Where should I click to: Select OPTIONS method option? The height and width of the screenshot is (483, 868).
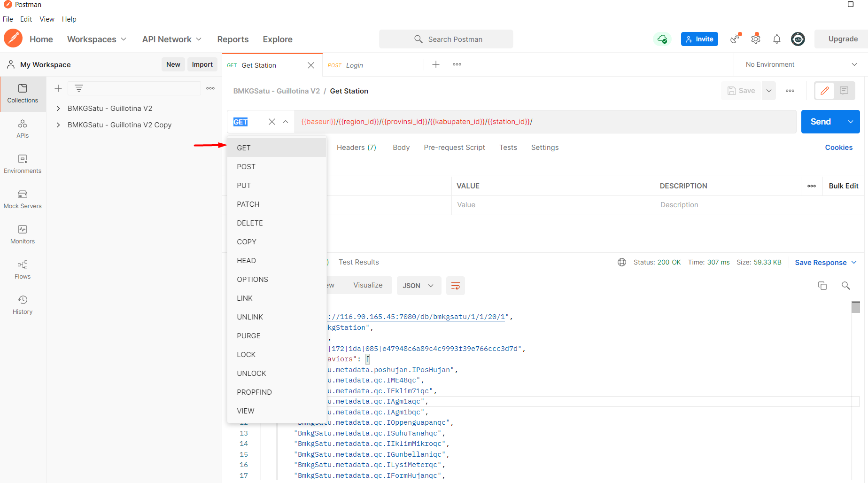pos(276,279)
